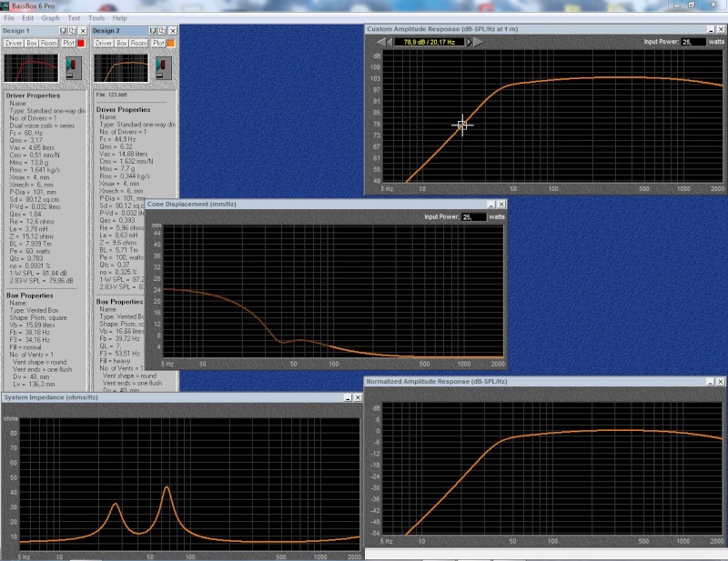
Task: Click Design 1 'Lv = 136,3 mm' value
Action: click(x=34, y=385)
